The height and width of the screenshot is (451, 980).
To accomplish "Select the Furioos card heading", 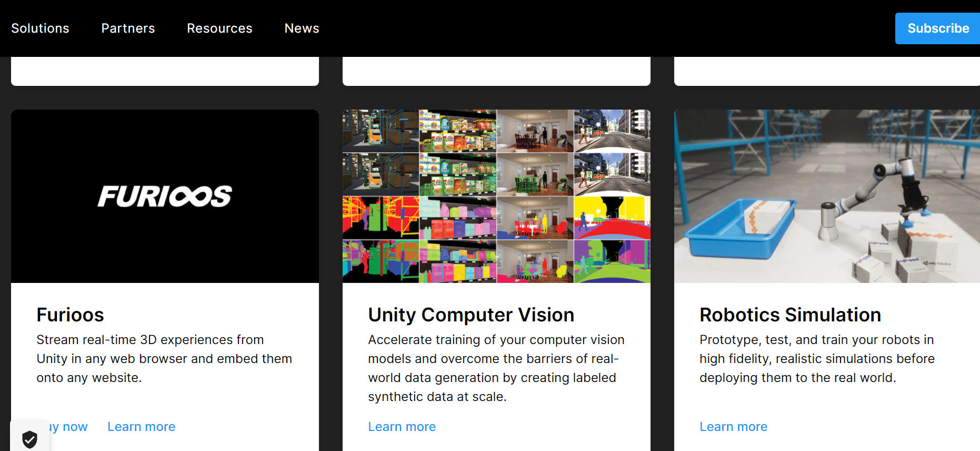I will click(x=70, y=315).
